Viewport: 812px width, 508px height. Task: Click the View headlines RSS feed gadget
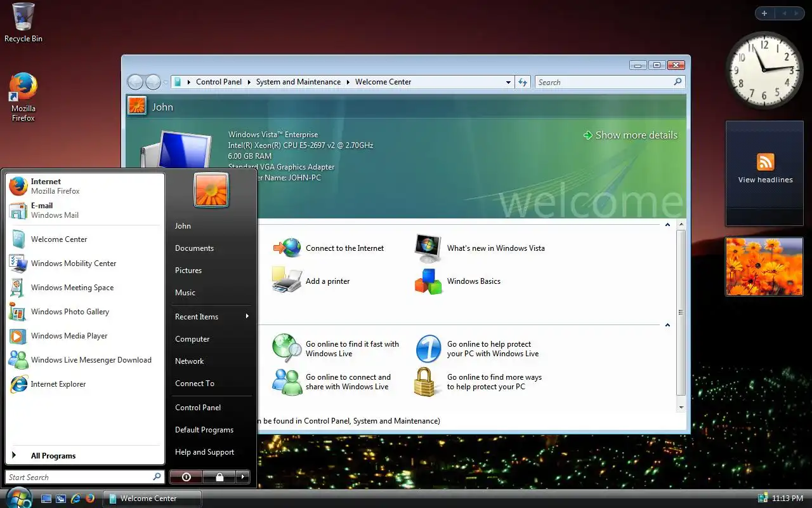point(765,173)
